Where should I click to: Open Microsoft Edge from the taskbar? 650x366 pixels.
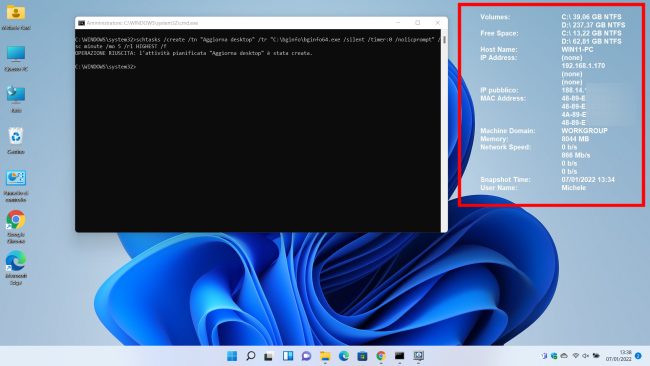coord(344,356)
